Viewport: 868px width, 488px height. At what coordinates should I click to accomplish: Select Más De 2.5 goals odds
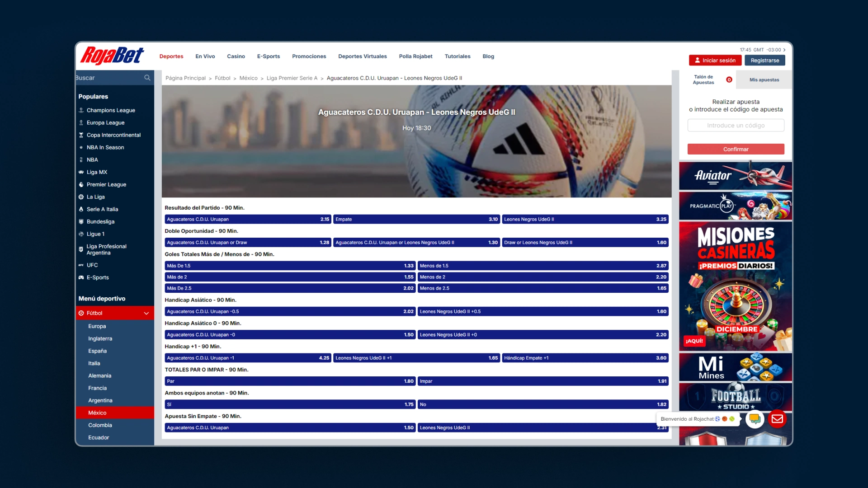[290, 288]
